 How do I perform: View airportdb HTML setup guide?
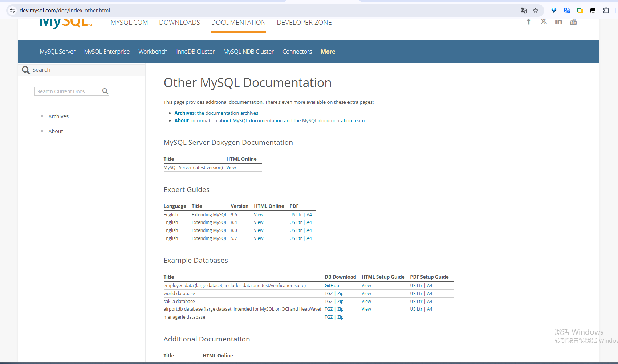pyautogui.click(x=366, y=309)
